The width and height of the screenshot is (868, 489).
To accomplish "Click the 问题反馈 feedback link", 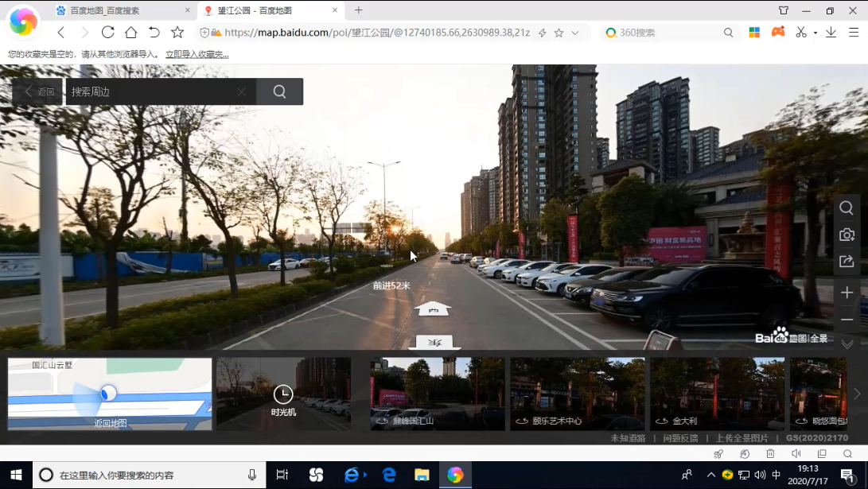I will coord(680,438).
